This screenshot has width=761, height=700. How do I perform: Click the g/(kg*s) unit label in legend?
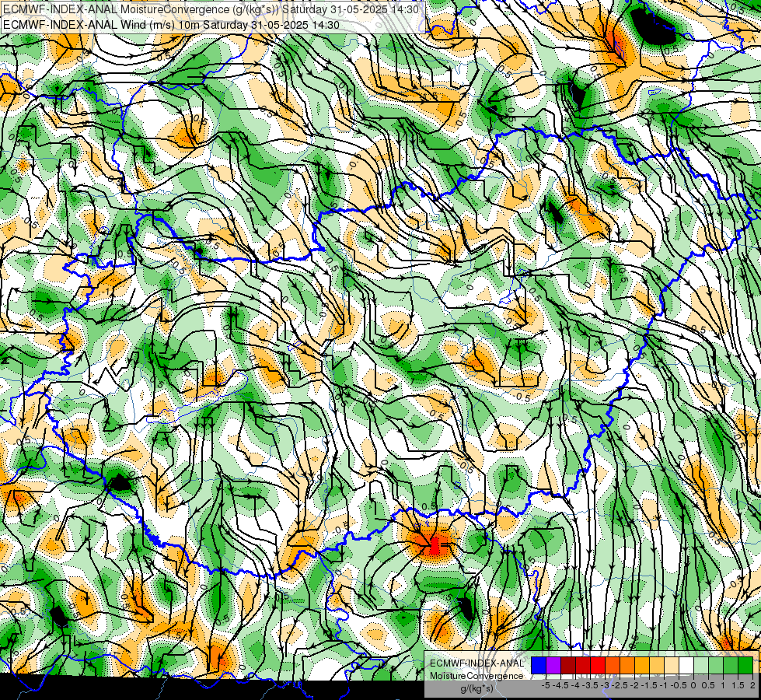[x=477, y=689]
